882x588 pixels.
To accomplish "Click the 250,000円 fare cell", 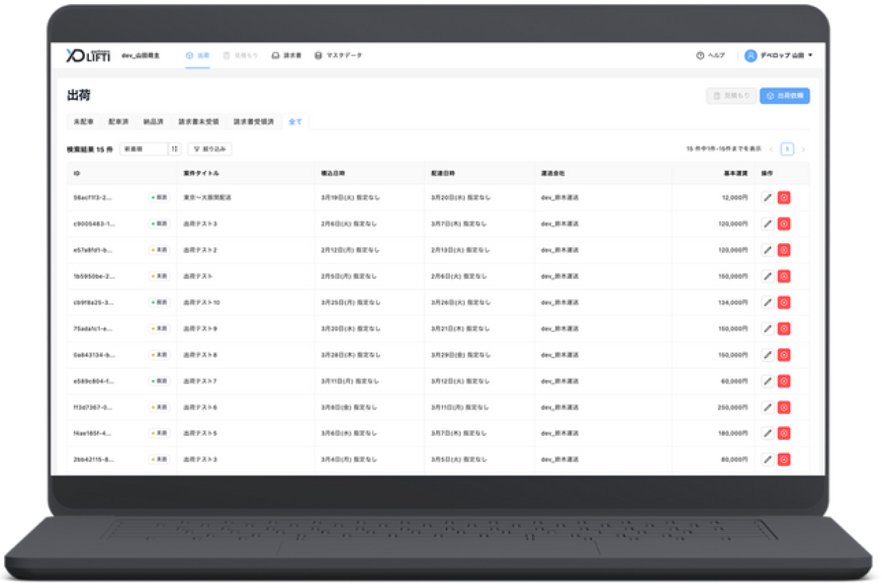I will click(733, 407).
